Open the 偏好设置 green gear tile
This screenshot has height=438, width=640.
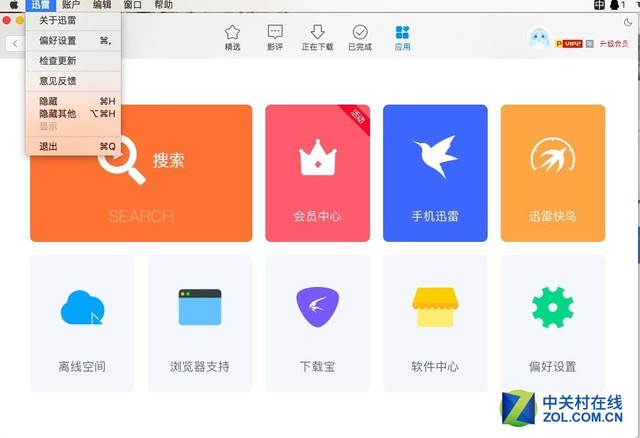pos(553,323)
